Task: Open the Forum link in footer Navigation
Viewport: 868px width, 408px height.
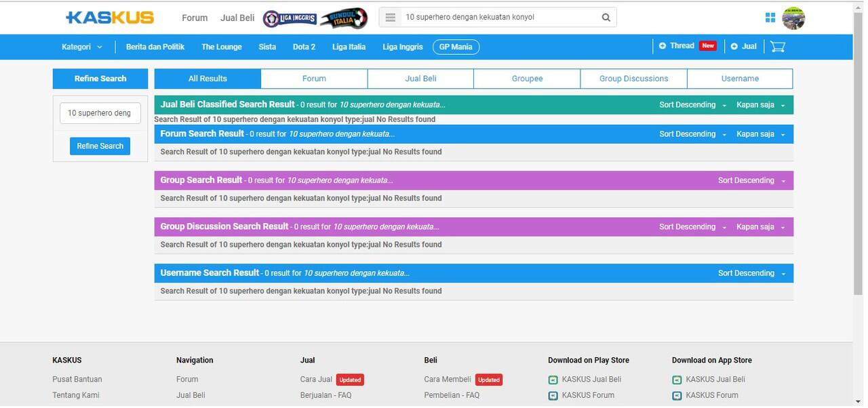Action: [x=187, y=380]
